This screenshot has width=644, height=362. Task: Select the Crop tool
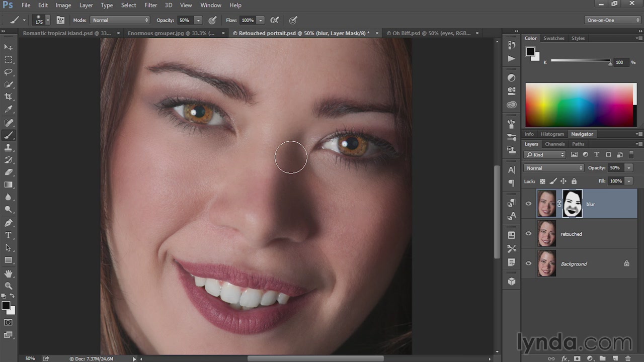(9, 97)
